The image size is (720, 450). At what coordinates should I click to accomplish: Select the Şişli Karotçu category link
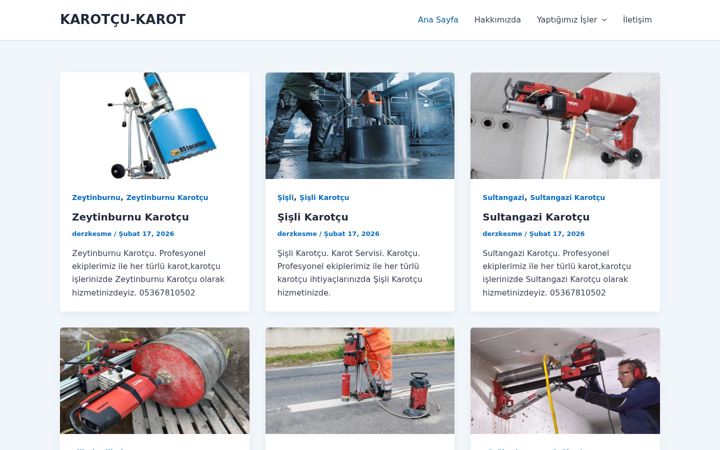pos(324,197)
